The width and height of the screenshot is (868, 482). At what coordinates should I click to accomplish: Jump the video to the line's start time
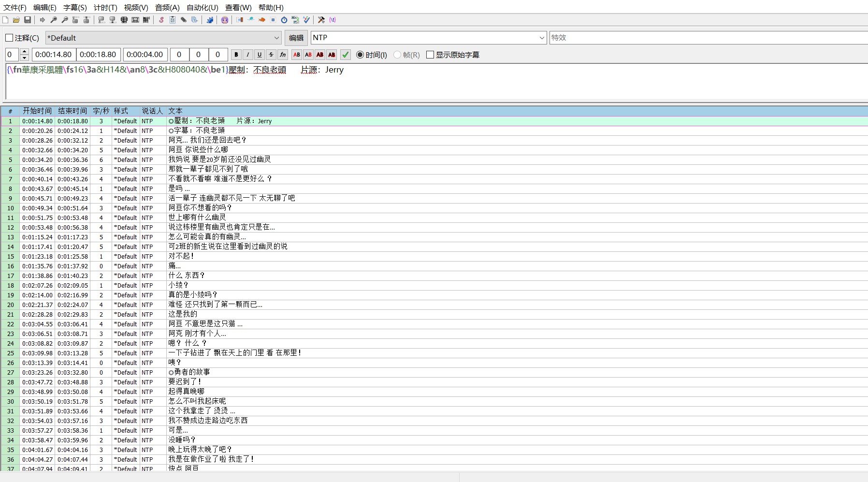click(75, 20)
